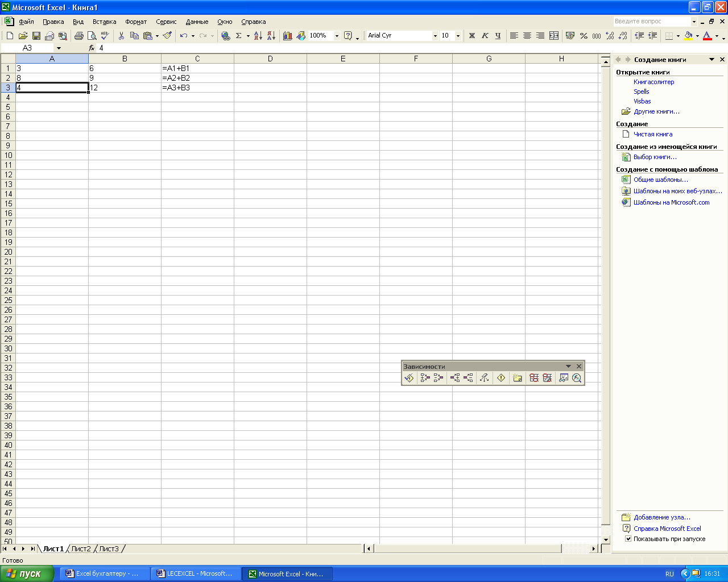Sort ascending with the A-Я icon
The width and height of the screenshot is (728, 582).
(258, 36)
